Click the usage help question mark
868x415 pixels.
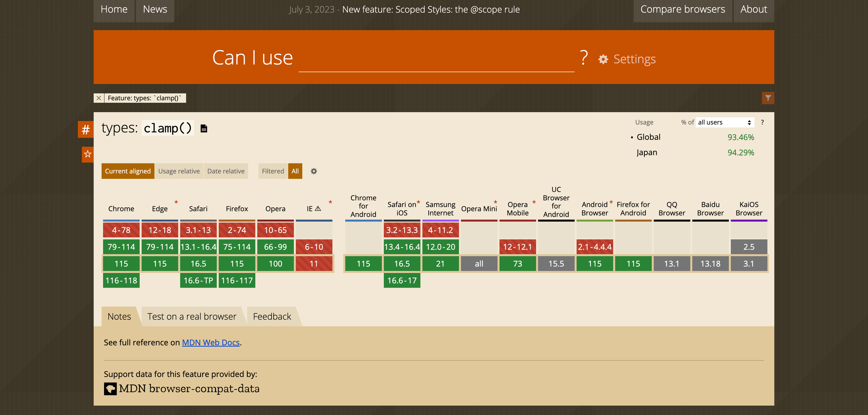point(762,122)
